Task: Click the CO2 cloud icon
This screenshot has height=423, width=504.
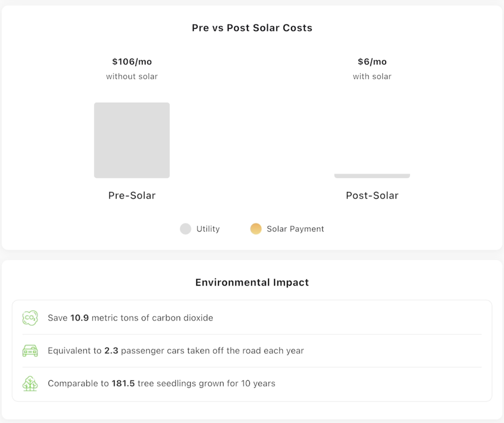Action: tap(30, 318)
